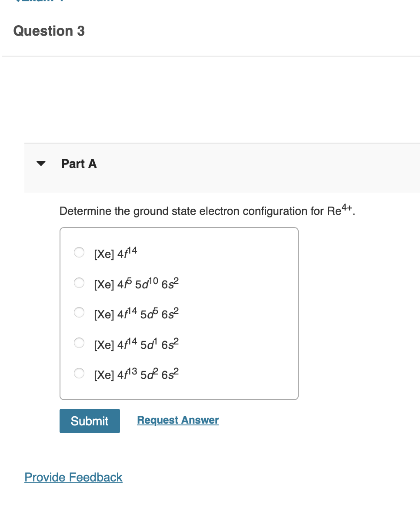
Task: Click the first unselected radio circle
Action: [79, 252]
